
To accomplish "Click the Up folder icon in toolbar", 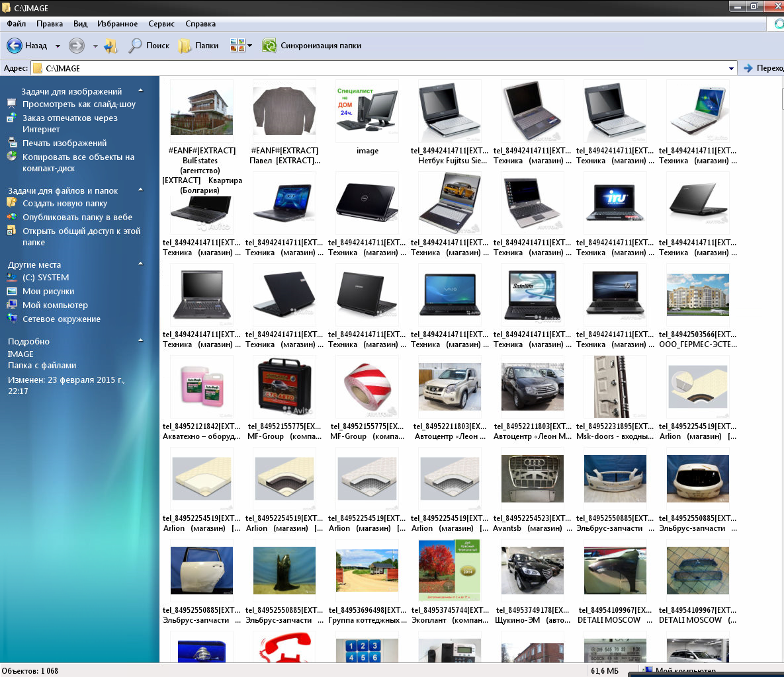I will pos(110,46).
